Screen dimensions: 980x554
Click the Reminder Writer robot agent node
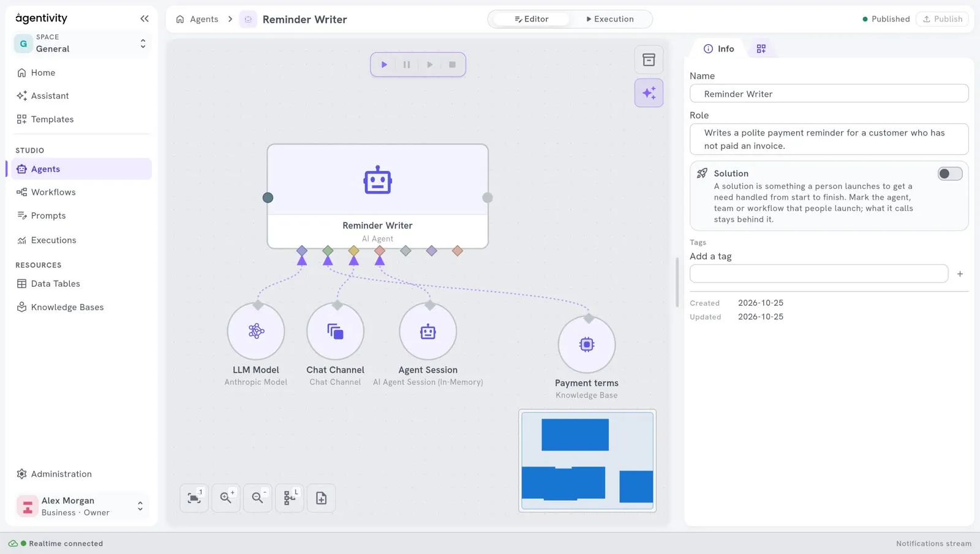(x=377, y=196)
